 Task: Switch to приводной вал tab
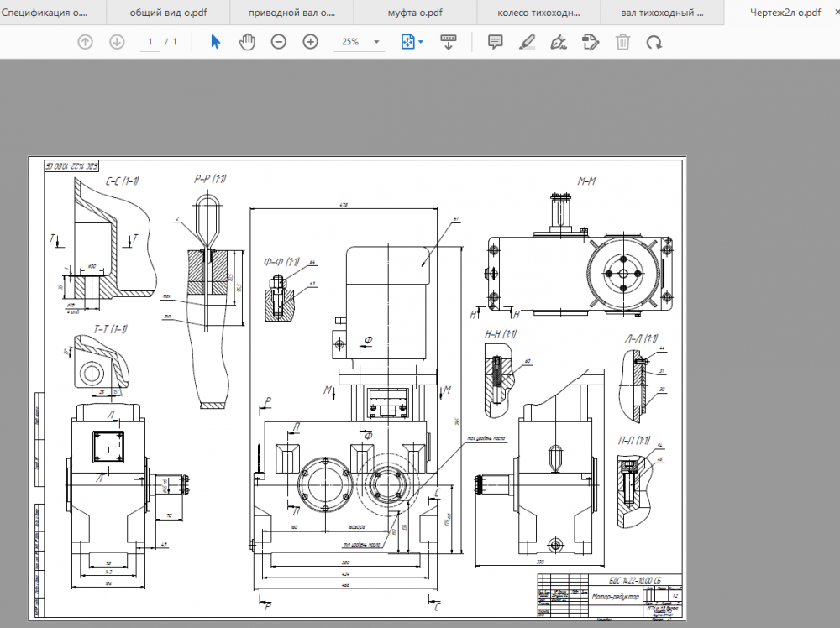point(292,13)
